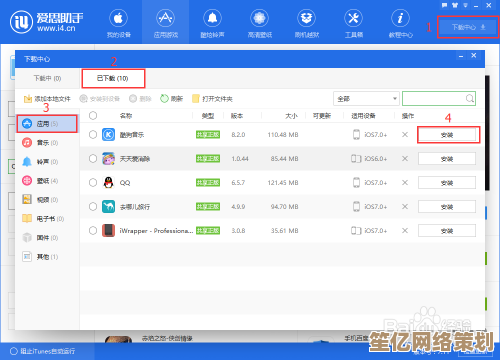Select the 其他 (1) other category
Viewport: 500px width, 360px height.
point(47,257)
